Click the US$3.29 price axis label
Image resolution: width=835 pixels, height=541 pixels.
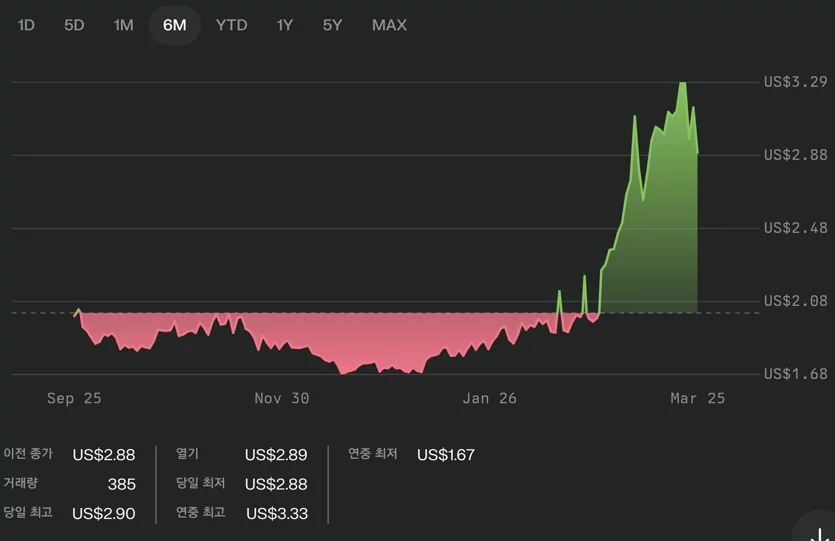pos(796,82)
